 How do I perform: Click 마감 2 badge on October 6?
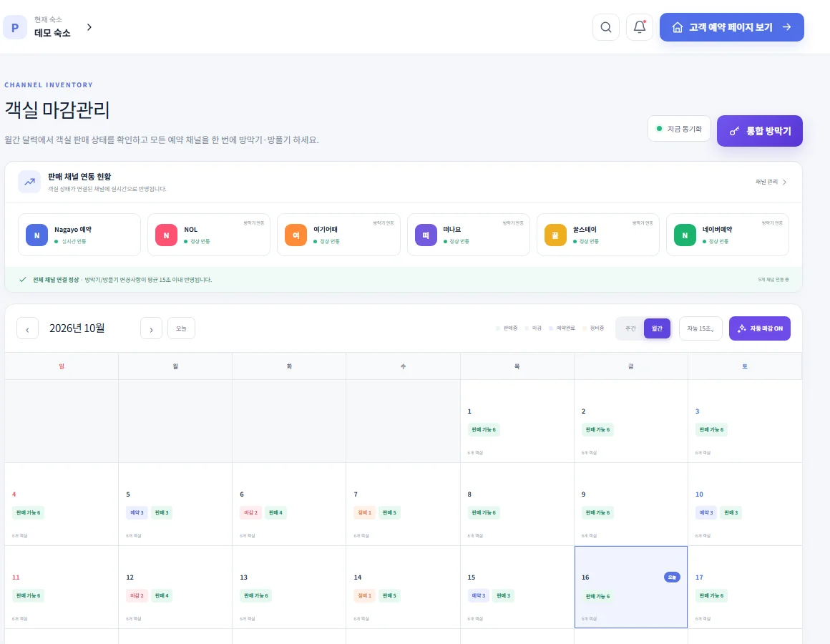251,513
